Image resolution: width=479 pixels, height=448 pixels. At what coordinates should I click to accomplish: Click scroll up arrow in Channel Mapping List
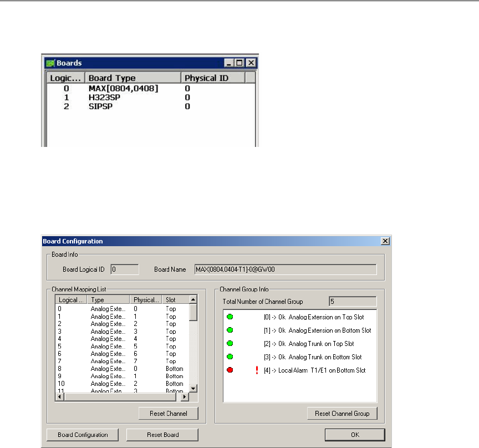point(193,299)
